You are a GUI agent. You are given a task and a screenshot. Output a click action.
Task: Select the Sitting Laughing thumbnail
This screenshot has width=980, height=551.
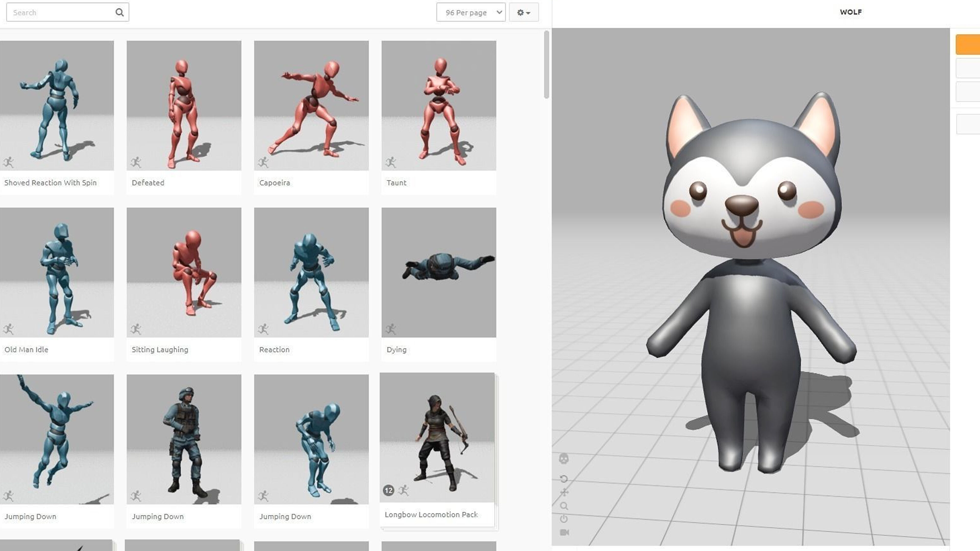click(184, 272)
